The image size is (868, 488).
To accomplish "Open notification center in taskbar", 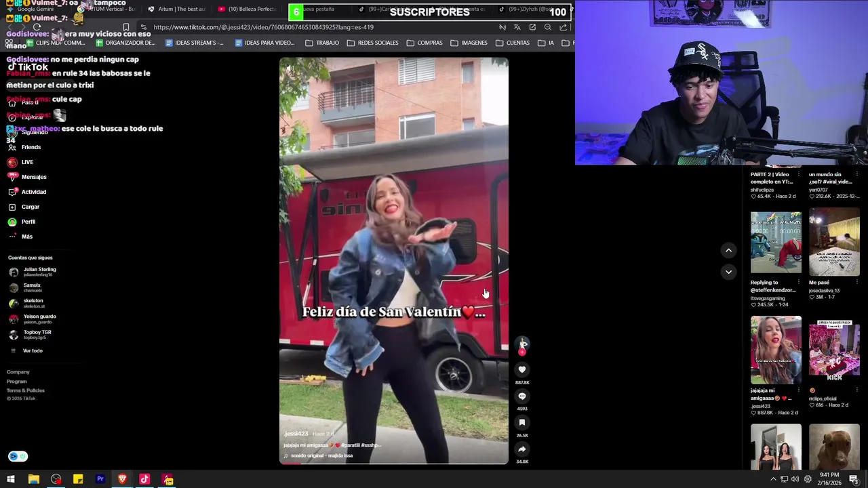I will (854, 479).
